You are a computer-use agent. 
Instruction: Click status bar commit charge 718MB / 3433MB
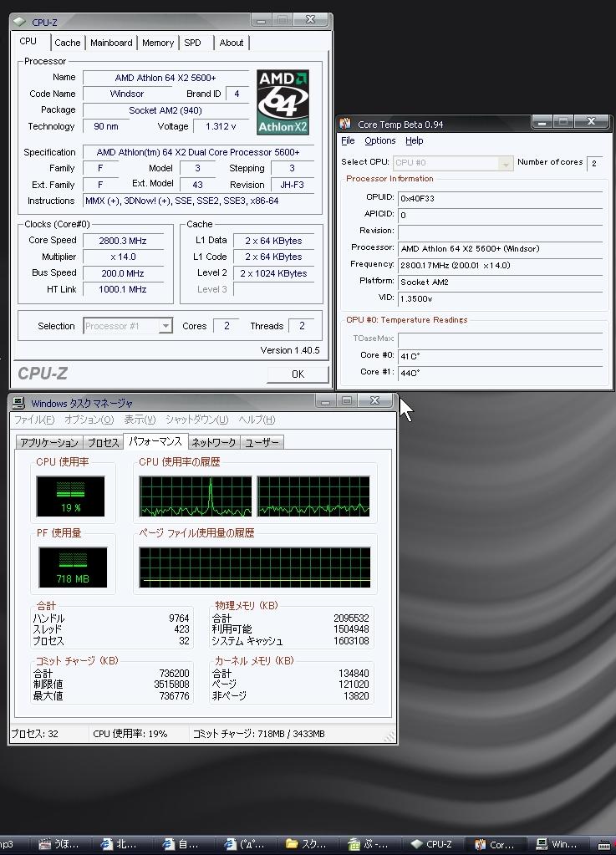point(259,734)
